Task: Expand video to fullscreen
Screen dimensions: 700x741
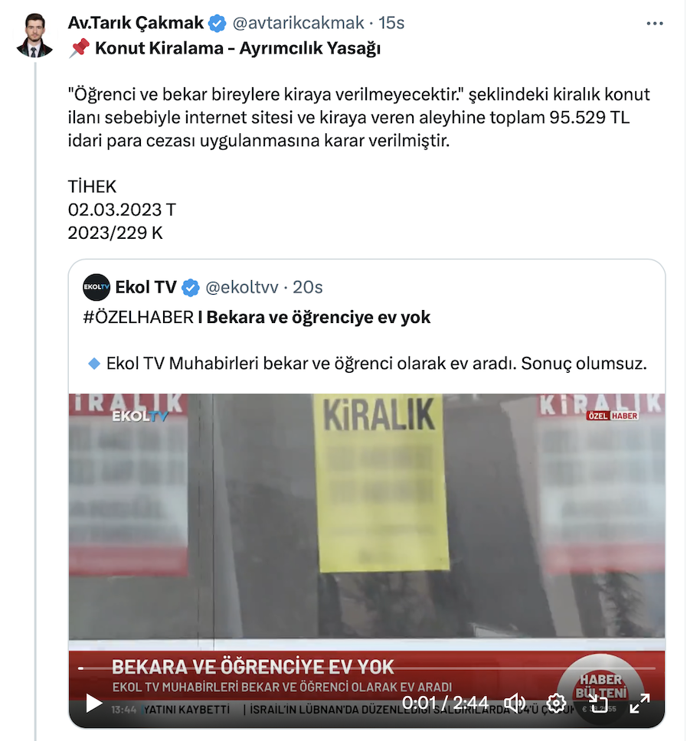Action: click(x=639, y=703)
